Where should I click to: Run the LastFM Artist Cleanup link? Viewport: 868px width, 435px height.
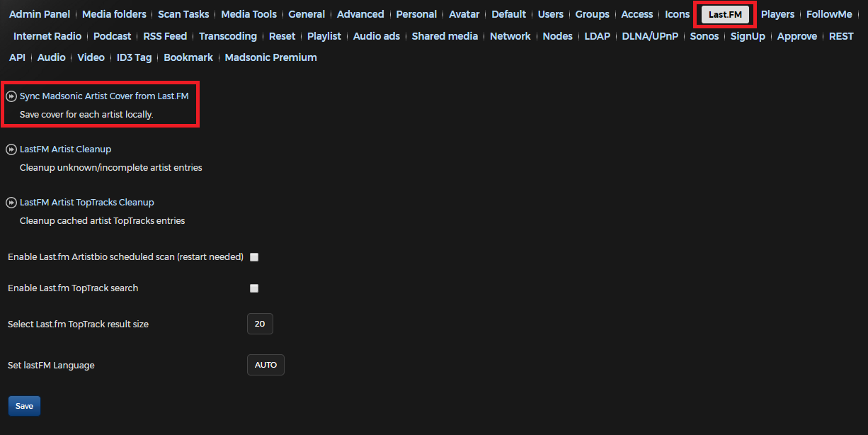coord(65,149)
